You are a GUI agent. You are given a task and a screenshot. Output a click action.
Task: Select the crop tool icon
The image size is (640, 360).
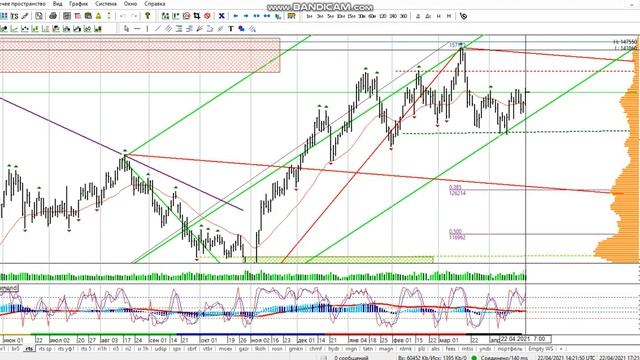point(197,16)
